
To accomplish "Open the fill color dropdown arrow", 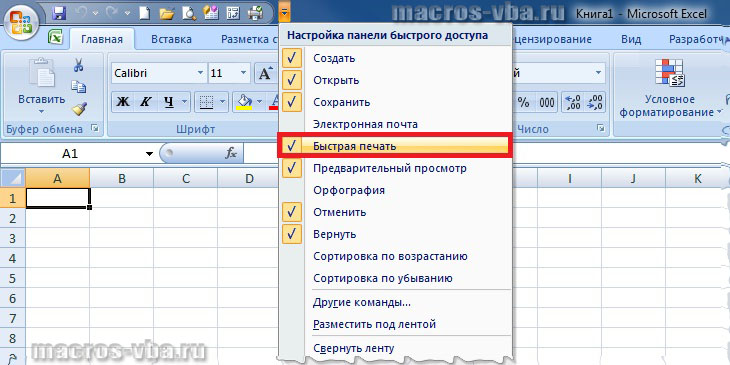I will tap(259, 101).
